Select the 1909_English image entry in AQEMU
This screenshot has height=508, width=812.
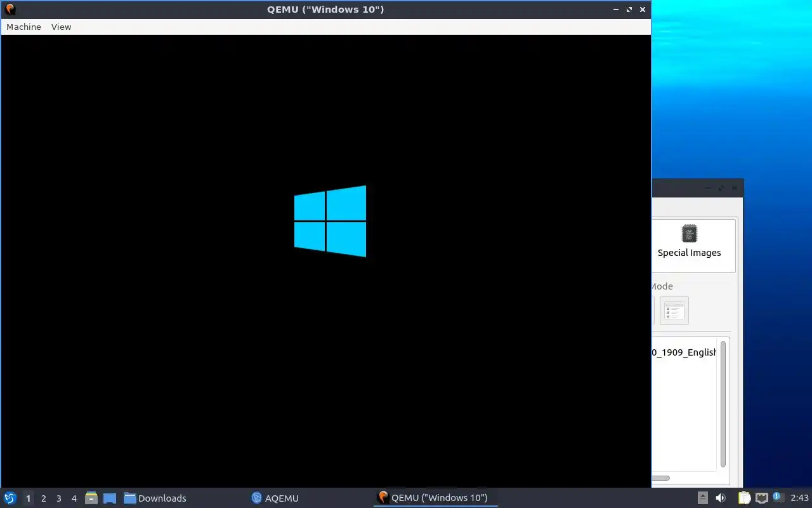click(x=684, y=352)
